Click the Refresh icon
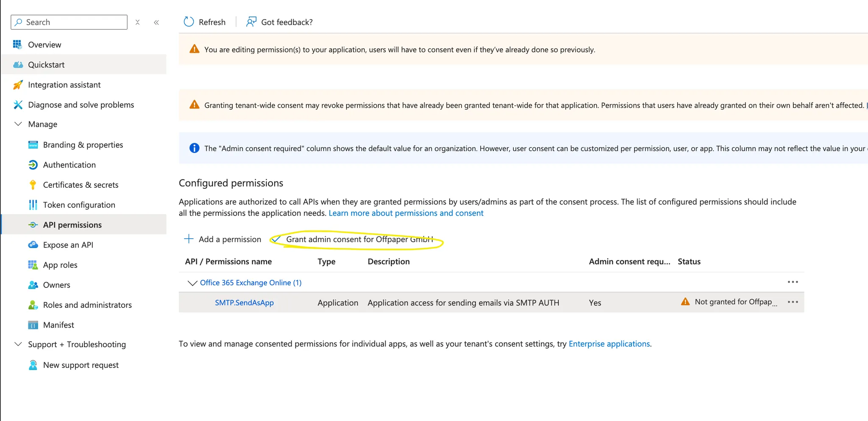Image resolution: width=868 pixels, height=421 pixels. tap(189, 22)
